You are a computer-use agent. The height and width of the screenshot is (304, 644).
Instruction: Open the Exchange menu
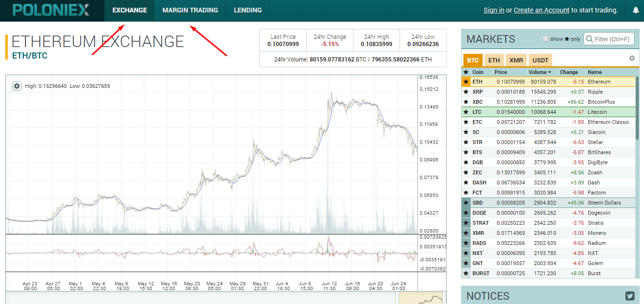coord(130,10)
